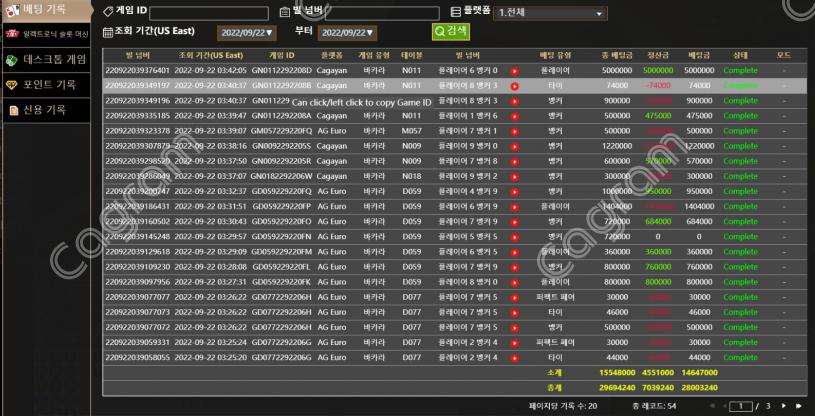Click replay icon for table N018 row
The width and height of the screenshot is (815, 416).
[514, 176]
